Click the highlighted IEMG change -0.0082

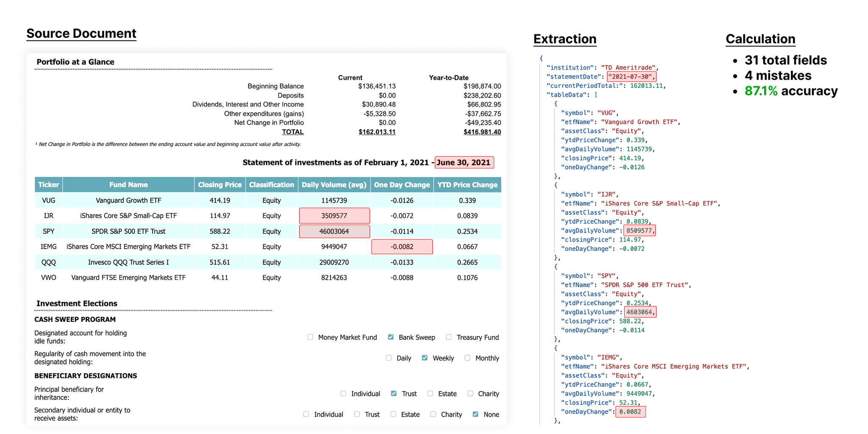[402, 246]
